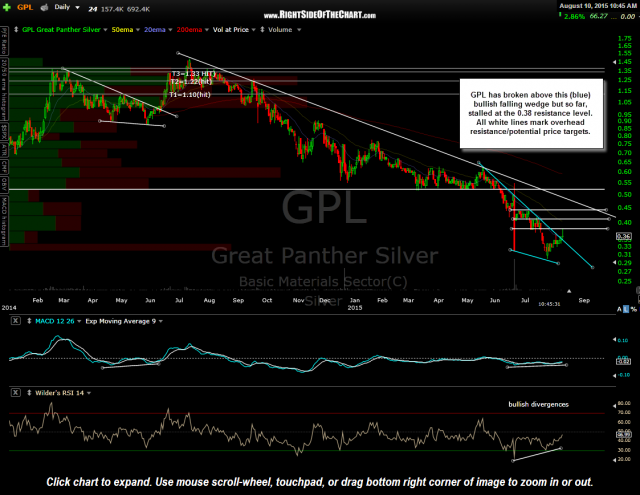Image resolution: width=640 pixels, height=495 pixels.
Task: Click the move handle left of Volume
Action: click(x=262, y=30)
